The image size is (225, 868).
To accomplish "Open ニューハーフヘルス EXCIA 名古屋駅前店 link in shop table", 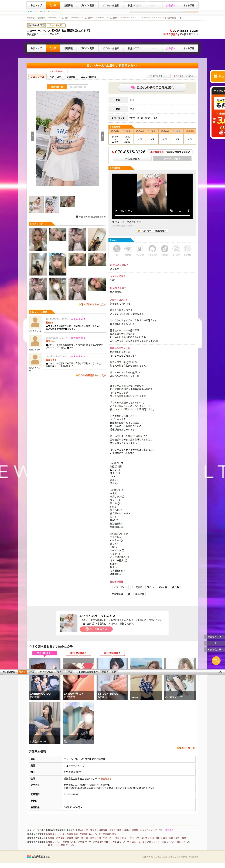I will coord(85,759).
